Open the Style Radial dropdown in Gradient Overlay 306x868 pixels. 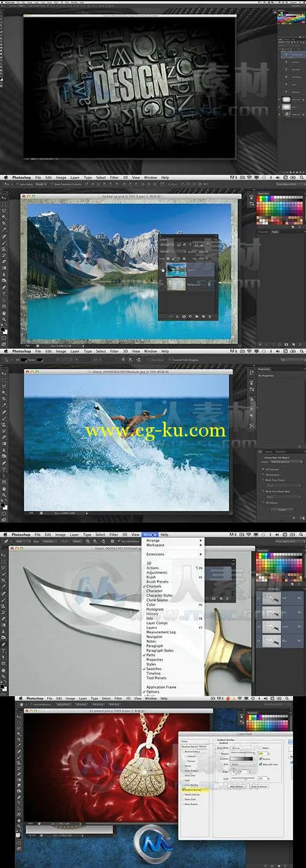[243, 764]
